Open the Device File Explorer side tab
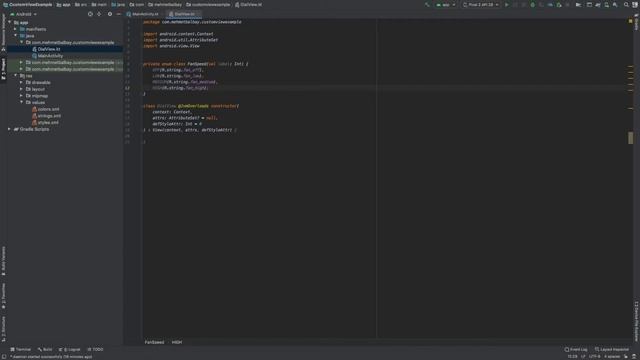Image resolution: width=640 pixels, height=360 pixels. point(636,321)
